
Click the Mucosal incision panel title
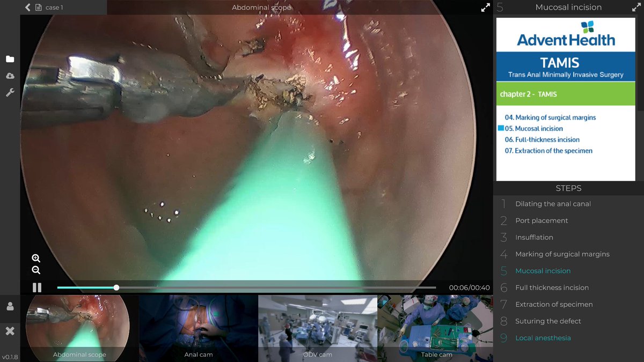[568, 8]
